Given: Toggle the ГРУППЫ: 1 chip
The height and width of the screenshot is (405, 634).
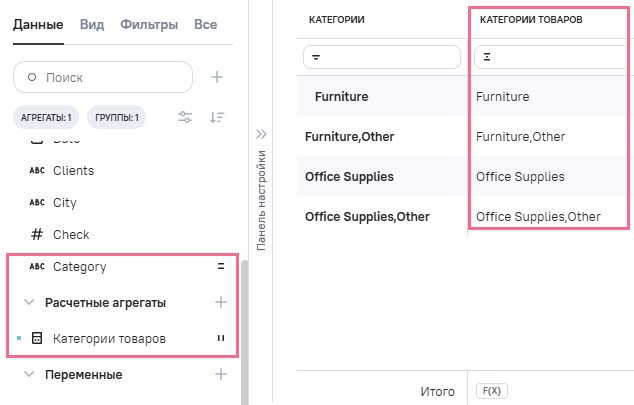Looking at the screenshot, I should [x=117, y=118].
